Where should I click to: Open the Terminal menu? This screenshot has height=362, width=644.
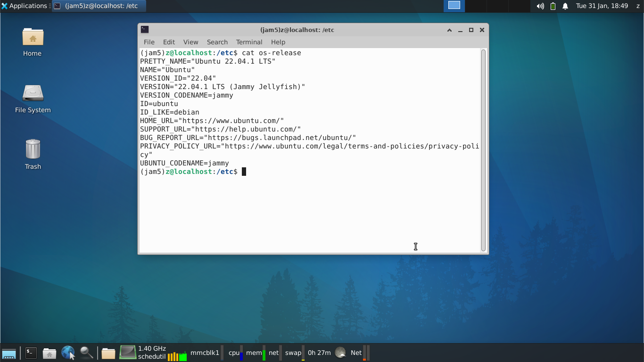pos(249,42)
